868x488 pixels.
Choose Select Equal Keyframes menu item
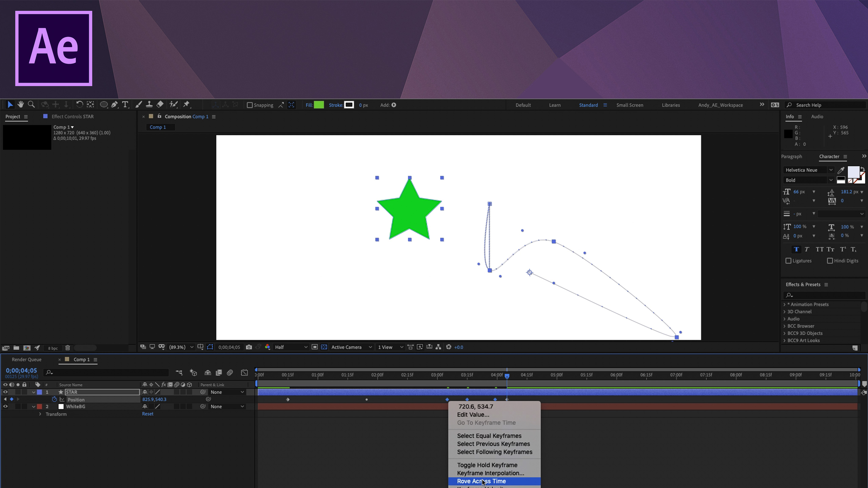pos(494,436)
